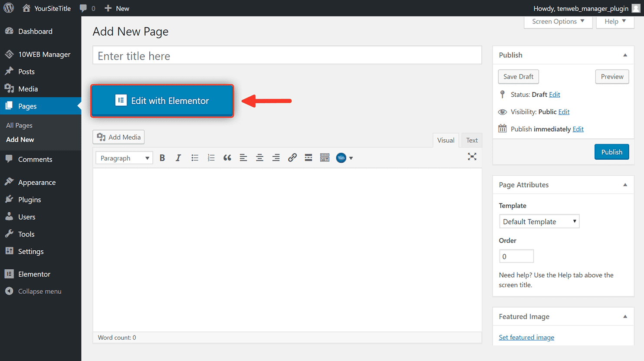Click the blue 10Web circular toolbar icon
The image size is (644, 361).
click(341, 158)
